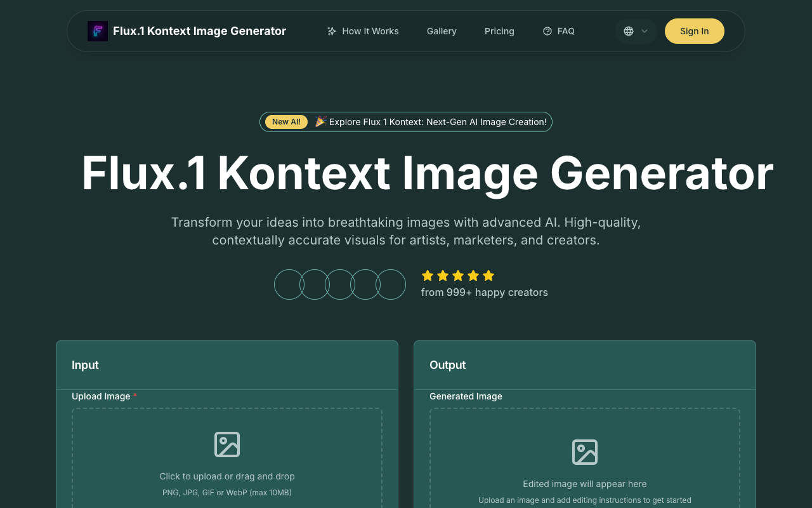Viewport: 812px width, 508px height.
Task: Open the Pricing page
Action: click(499, 31)
